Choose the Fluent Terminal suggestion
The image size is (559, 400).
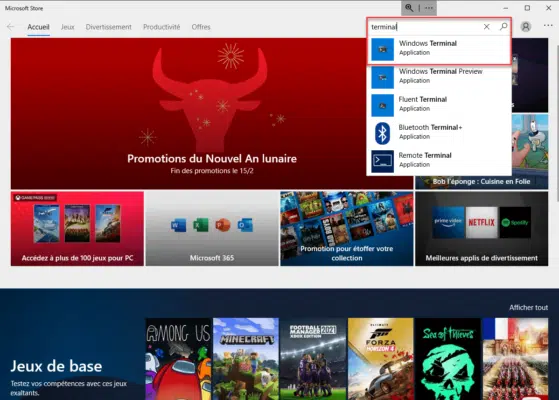439,105
